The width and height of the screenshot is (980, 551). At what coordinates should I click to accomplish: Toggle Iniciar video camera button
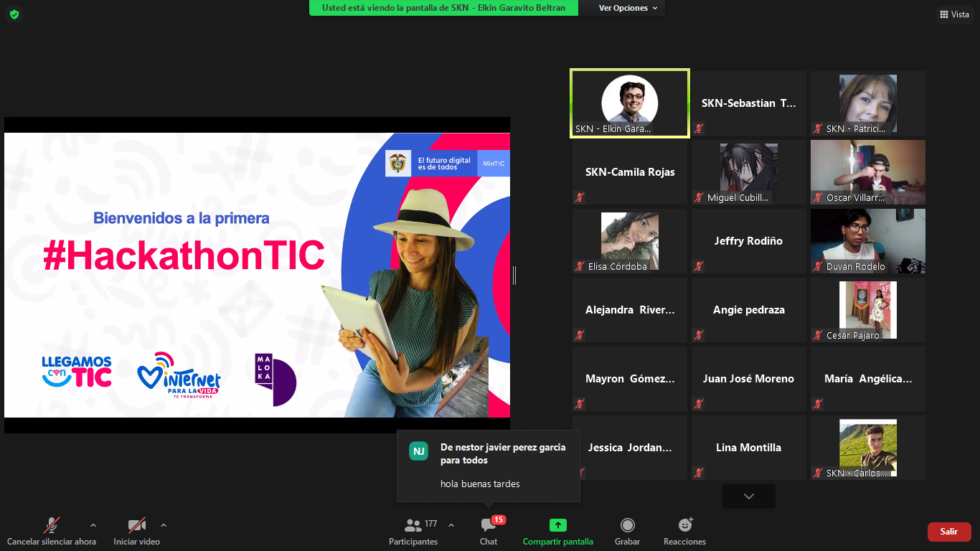click(136, 525)
